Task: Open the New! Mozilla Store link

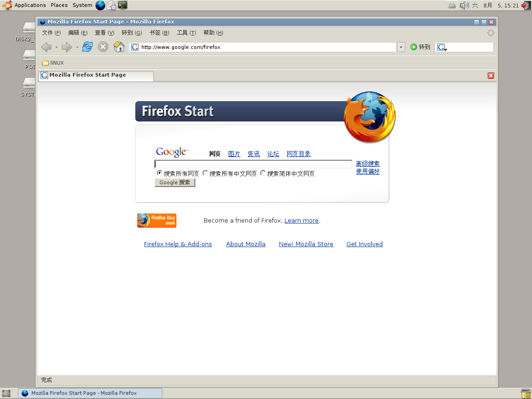Action: point(306,244)
